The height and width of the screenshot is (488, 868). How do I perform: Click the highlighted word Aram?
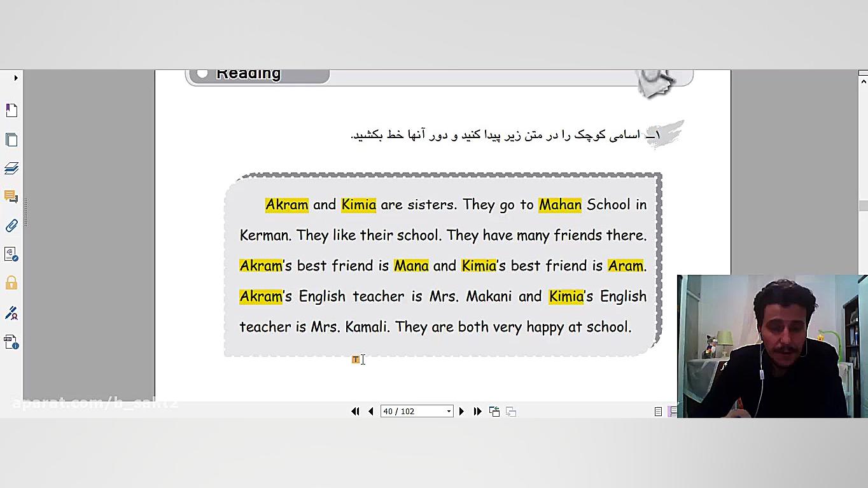click(x=625, y=265)
